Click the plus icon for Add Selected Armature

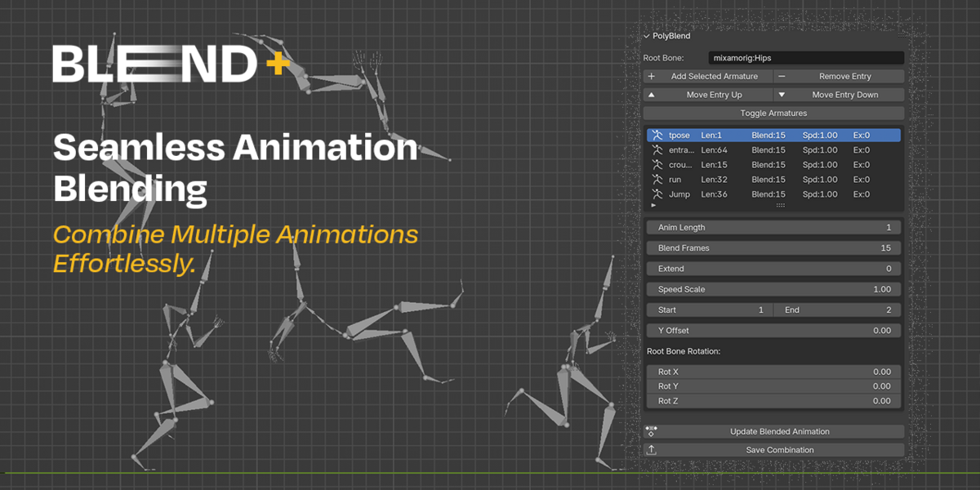[x=652, y=77]
